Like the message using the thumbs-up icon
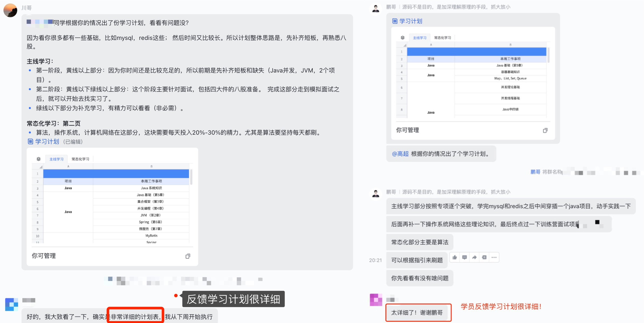This screenshot has width=644, height=323. pyautogui.click(x=454, y=257)
